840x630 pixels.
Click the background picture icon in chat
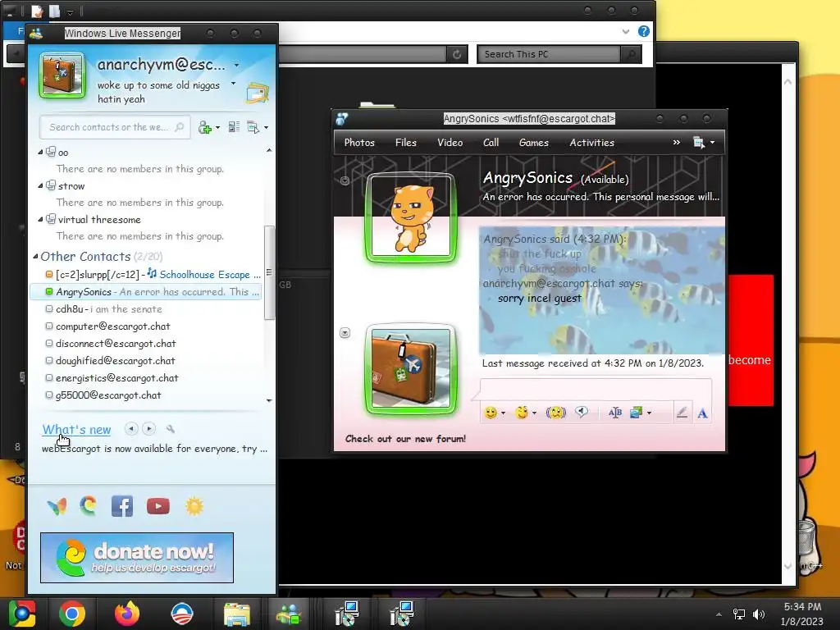636,413
